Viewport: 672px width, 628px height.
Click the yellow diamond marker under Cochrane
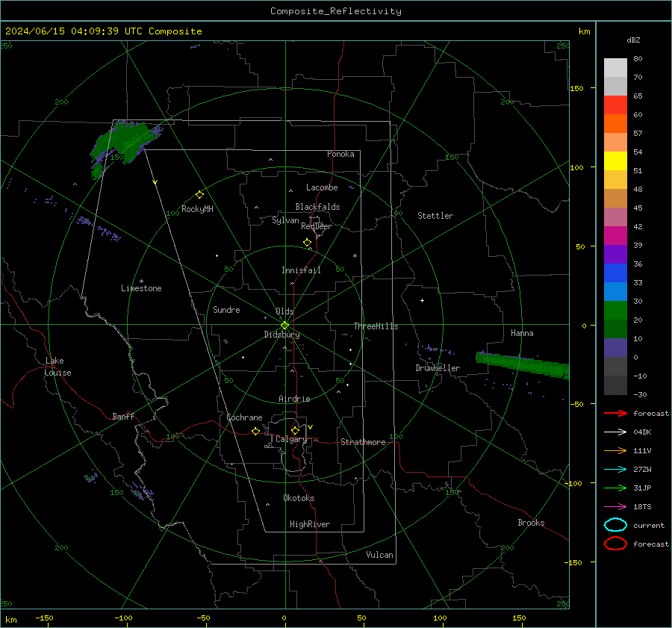click(255, 432)
